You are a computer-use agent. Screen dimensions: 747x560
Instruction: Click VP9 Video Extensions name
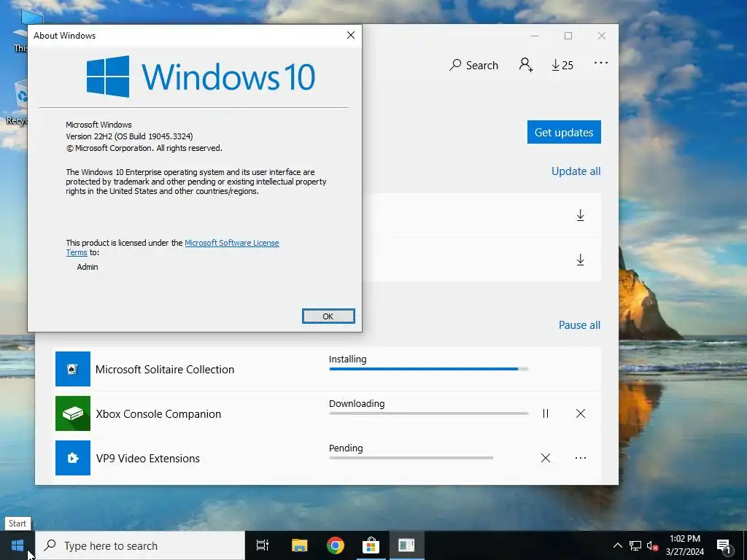point(147,459)
